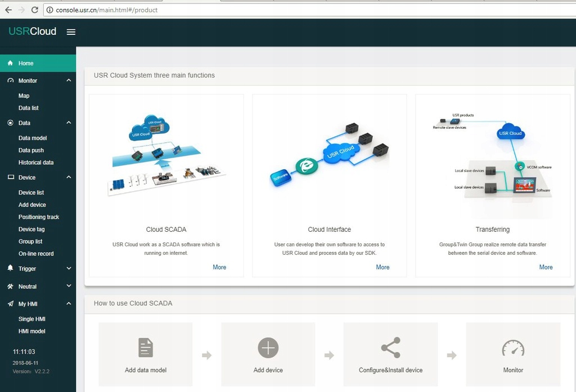This screenshot has height=392, width=576.
Task: Open the Data model page
Action: [33, 138]
